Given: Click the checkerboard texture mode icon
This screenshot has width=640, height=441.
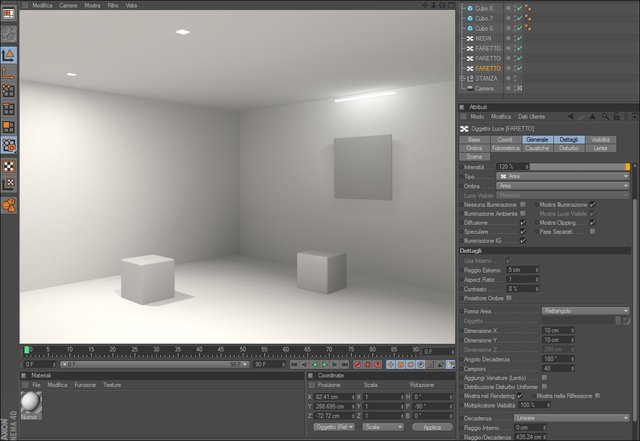Looking at the screenshot, I should coord(9,166).
